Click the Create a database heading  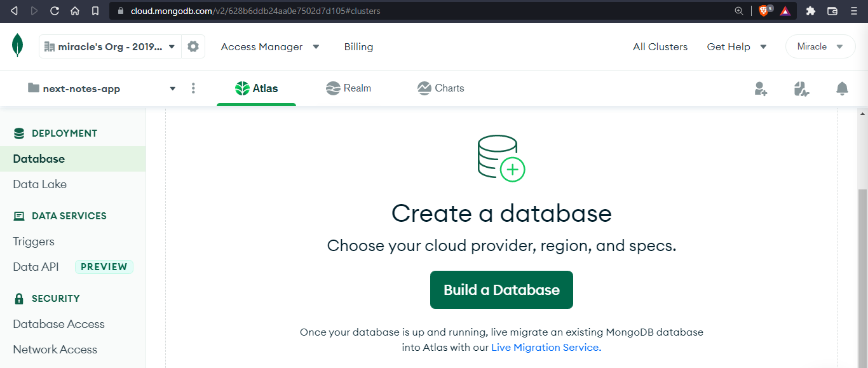(501, 213)
